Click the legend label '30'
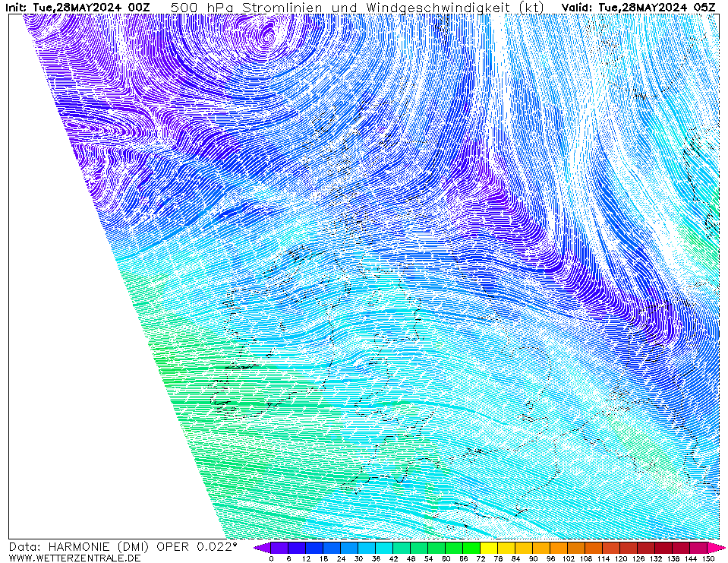 [x=358, y=558]
